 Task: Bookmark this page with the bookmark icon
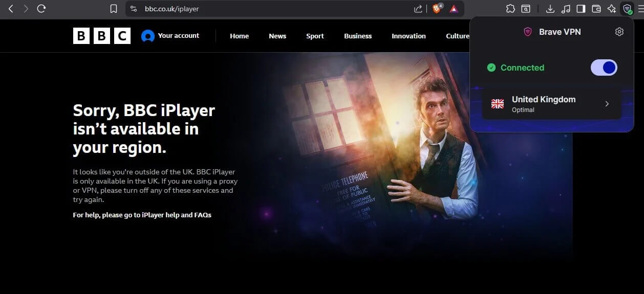(114, 9)
